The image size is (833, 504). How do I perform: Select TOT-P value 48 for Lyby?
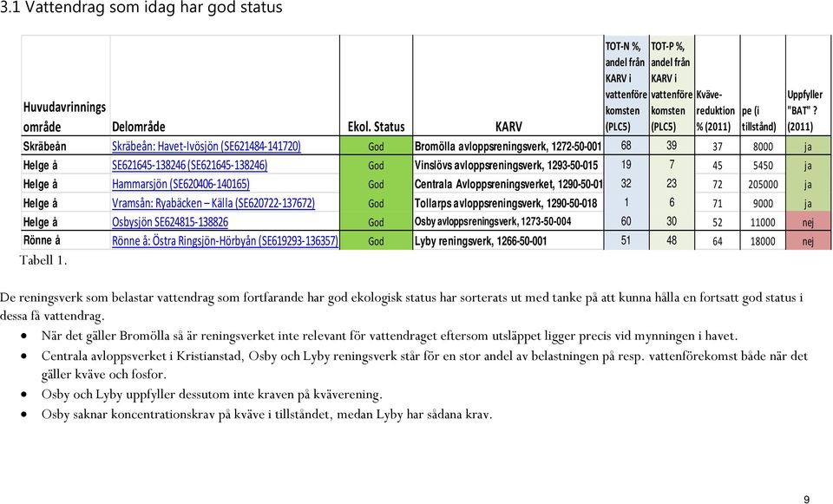coord(672,240)
